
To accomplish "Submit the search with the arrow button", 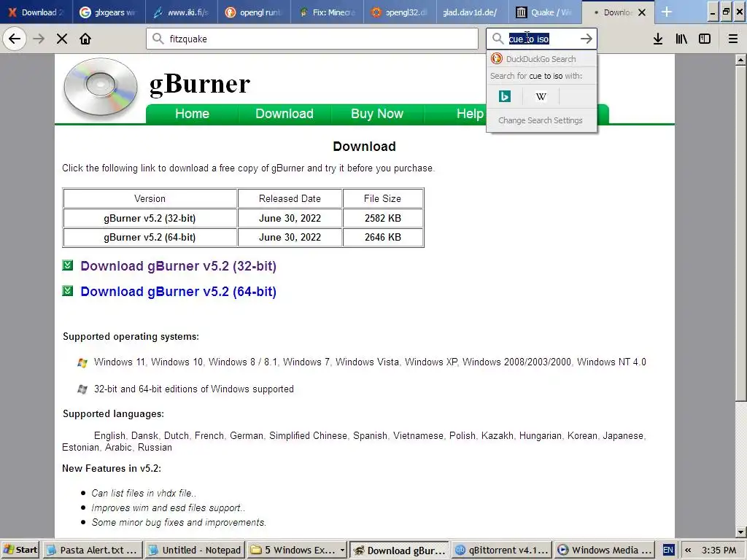I will click(587, 39).
